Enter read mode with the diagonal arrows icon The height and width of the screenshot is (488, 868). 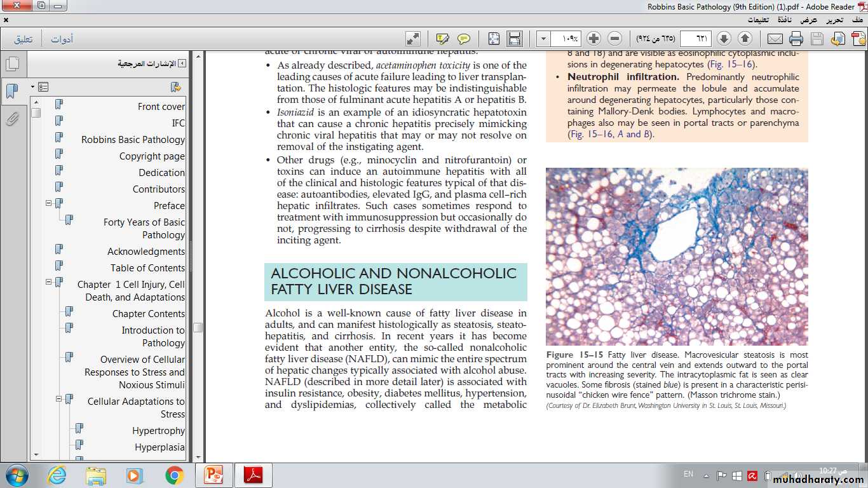tap(413, 39)
